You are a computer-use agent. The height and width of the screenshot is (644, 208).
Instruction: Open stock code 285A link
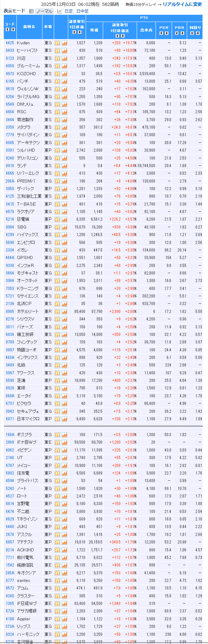pos(10,573)
